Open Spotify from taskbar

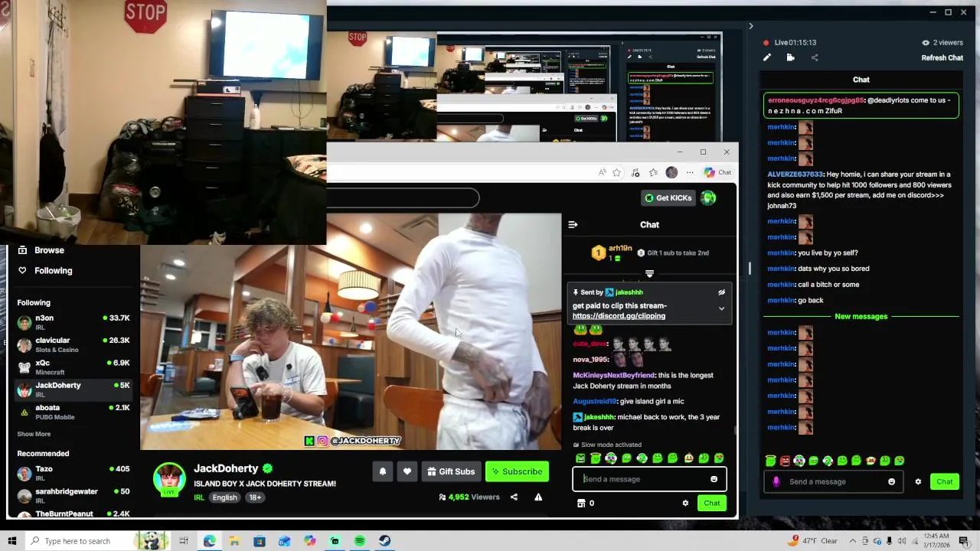[x=360, y=541]
